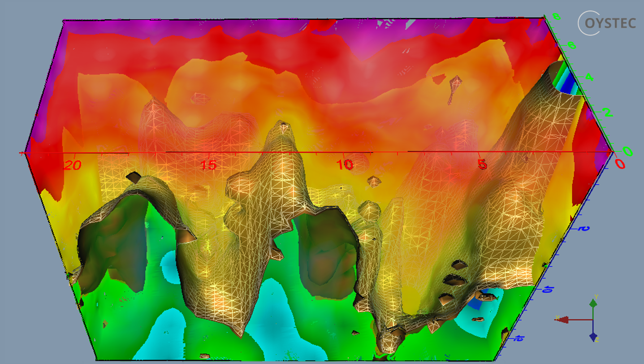Click the red axis label 20
644x364 pixels.
(x=72, y=165)
